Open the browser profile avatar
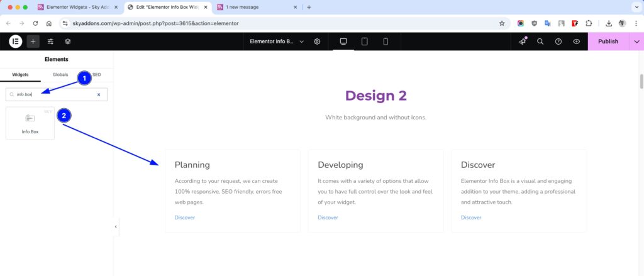This screenshot has height=276, width=644. [622, 23]
